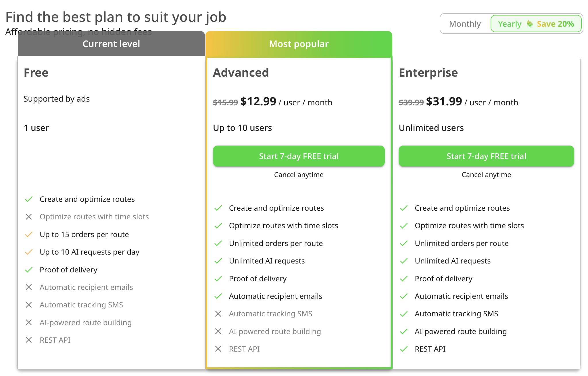Click the X icon beside Free plan REST API
The height and width of the screenshot is (376, 588).
29,340
